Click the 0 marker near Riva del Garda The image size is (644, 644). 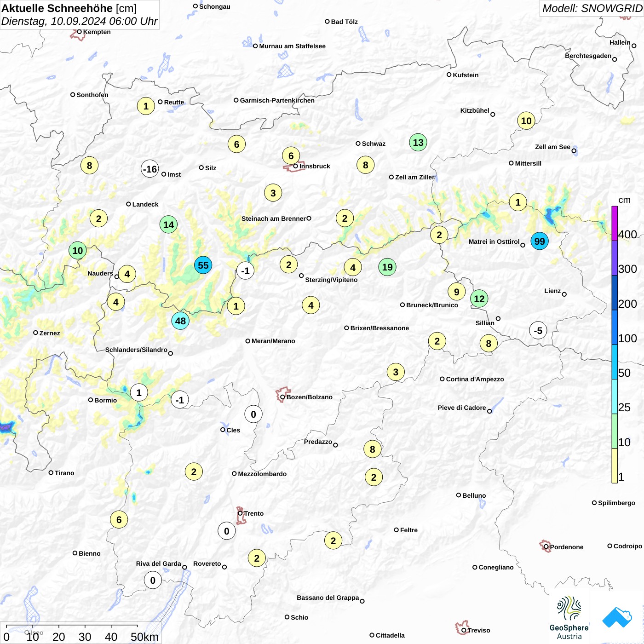click(x=153, y=580)
